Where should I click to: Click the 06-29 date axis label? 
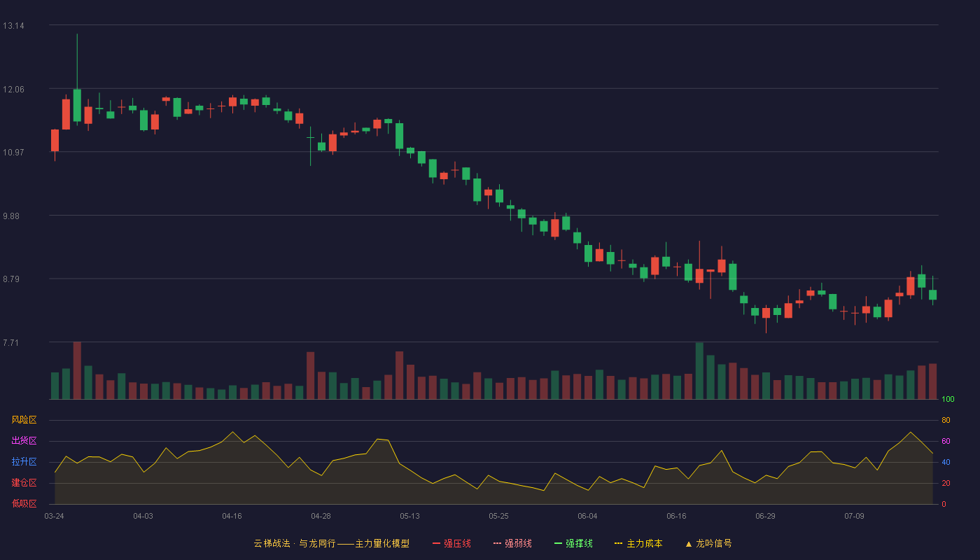(765, 516)
